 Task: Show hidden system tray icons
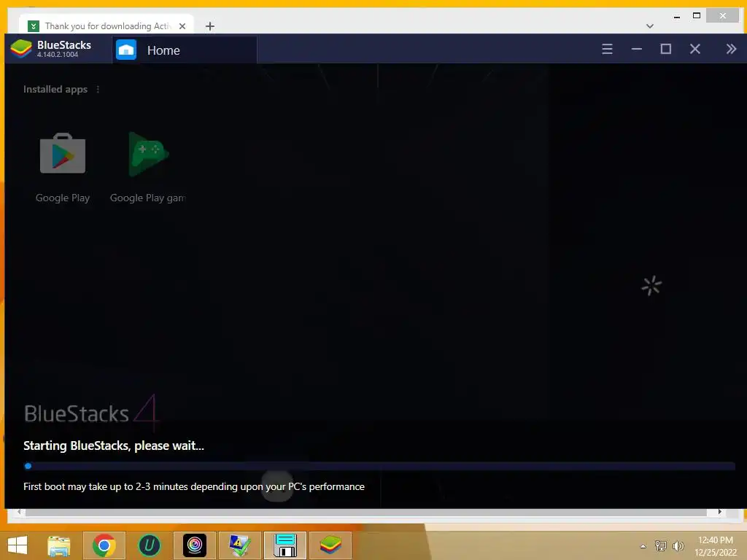click(x=643, y=546)
